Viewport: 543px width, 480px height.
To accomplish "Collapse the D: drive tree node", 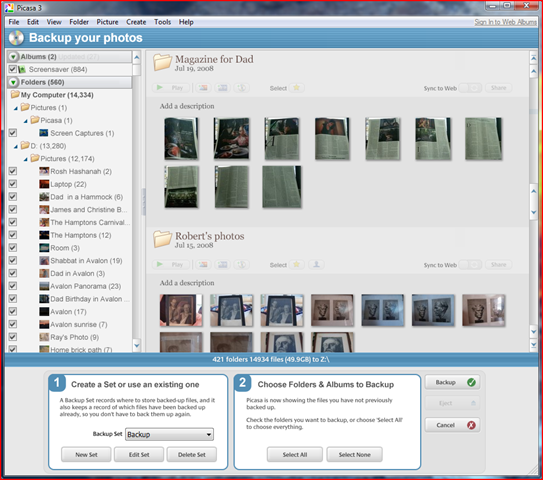I will pos(16,146).
